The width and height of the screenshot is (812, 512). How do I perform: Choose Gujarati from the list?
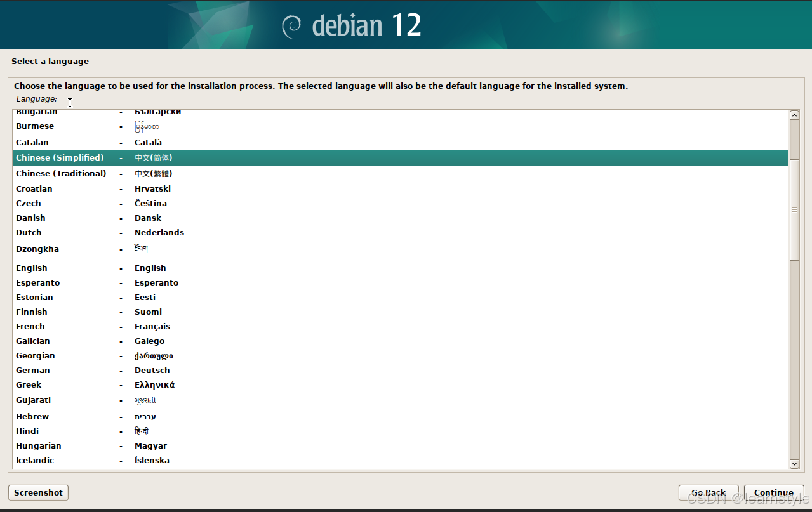pyautogui.click(x=401, y=400)
